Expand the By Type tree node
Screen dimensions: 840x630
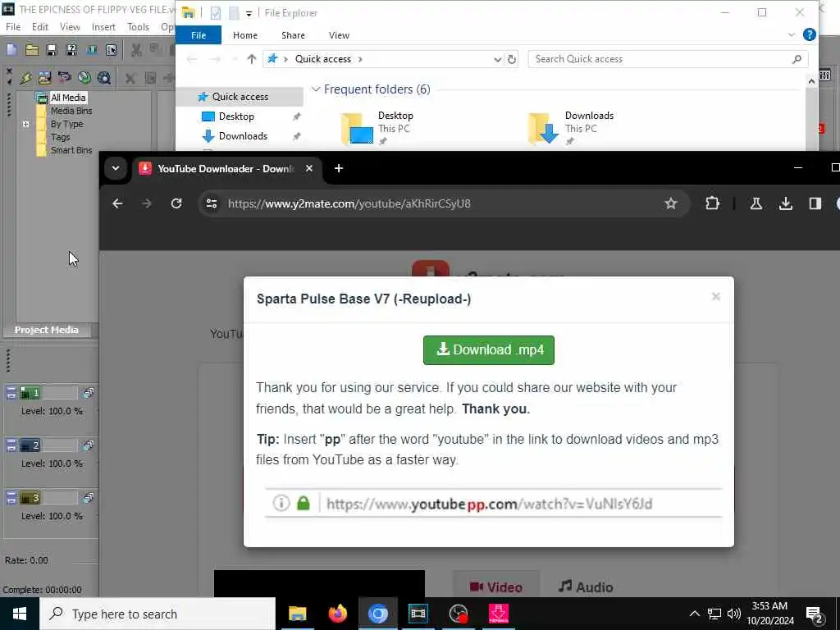(25, 125)
